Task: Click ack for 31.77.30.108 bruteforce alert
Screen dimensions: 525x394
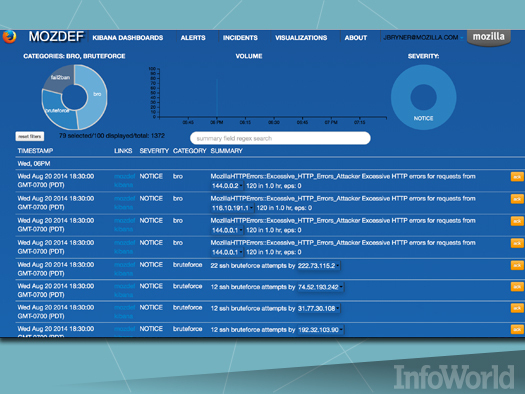Action: coord(517,308)
